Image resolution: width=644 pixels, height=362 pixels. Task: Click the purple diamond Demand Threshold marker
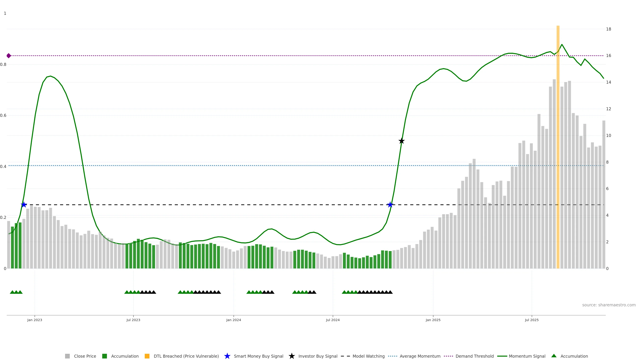click(9, 56)
